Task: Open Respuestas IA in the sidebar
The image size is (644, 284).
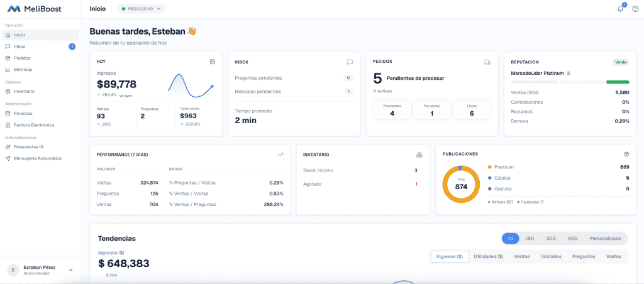Action: (40, 146)
